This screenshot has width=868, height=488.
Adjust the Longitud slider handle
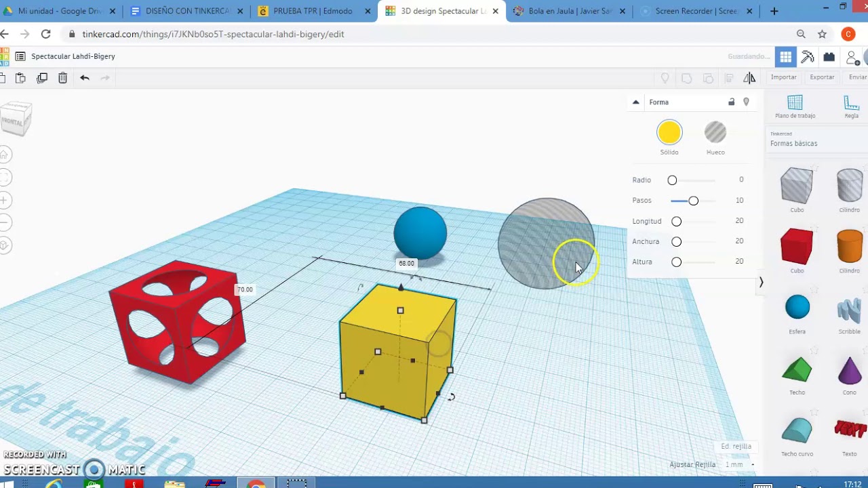click(x=676, y=221)
